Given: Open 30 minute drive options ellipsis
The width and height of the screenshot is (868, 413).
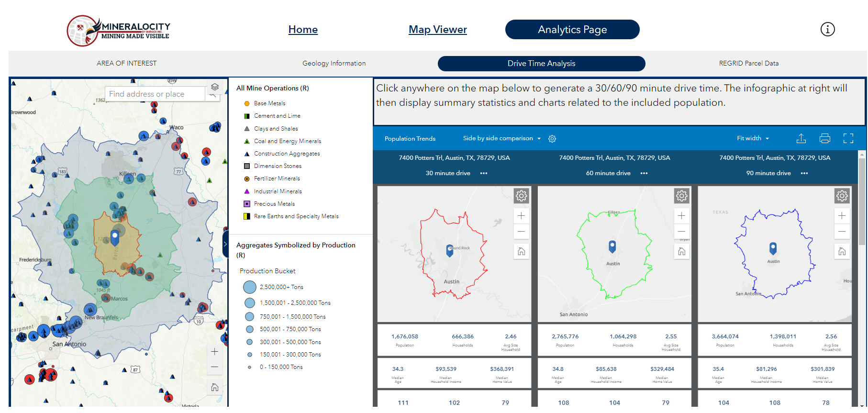Looking at the screenshot, I should click(484, 173).
